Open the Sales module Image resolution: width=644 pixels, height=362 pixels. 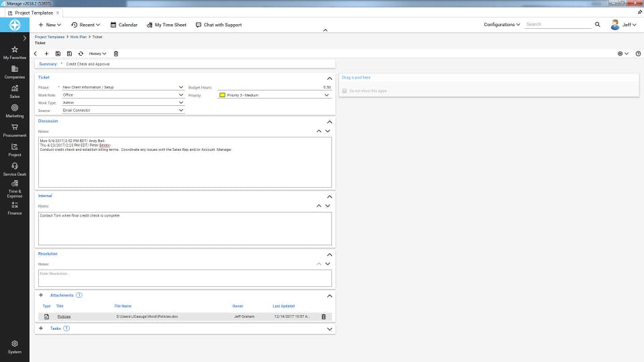(14, 92)
